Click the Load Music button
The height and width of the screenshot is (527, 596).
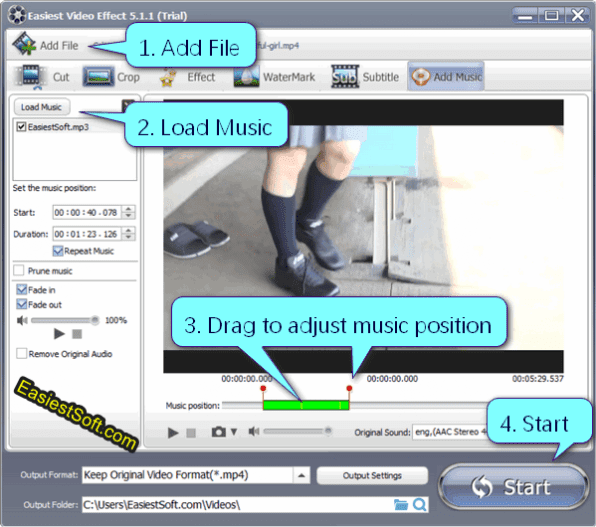pos(41,107)
